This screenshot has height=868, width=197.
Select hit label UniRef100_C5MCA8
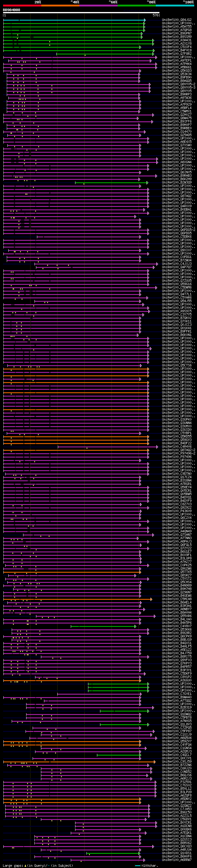coord(177,599)
